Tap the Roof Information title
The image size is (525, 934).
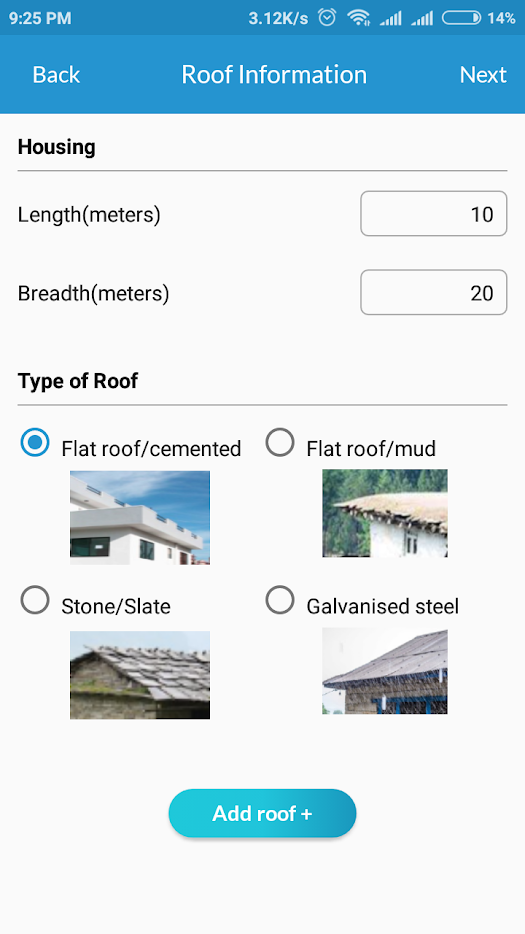pos(274,74)
